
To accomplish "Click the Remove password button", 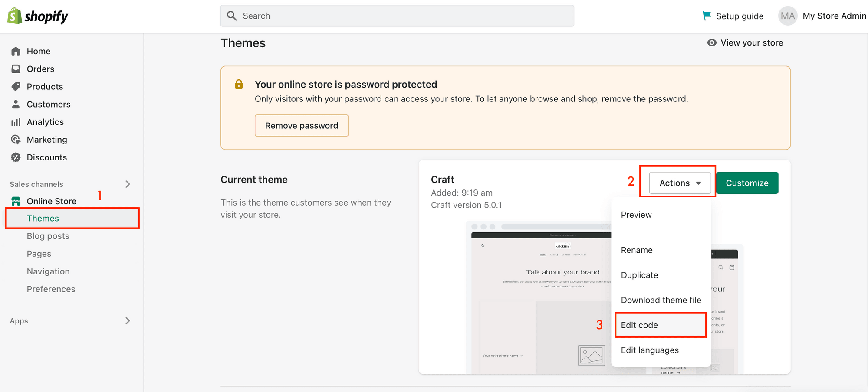I will point(301,125).
